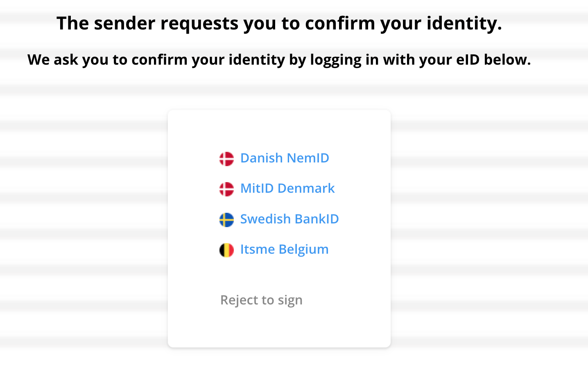Open the Danish NemID login link

pos(285,158)
